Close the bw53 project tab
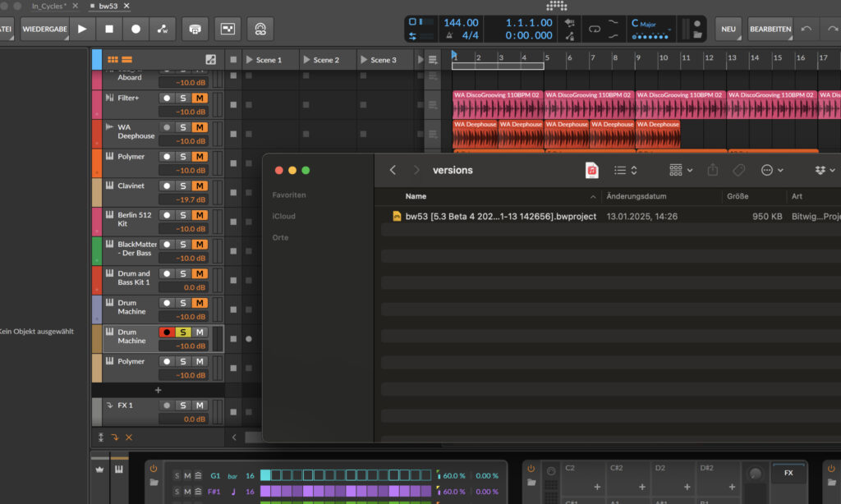Viewport: 841px width, 504px height. click(x=126, y=6)
